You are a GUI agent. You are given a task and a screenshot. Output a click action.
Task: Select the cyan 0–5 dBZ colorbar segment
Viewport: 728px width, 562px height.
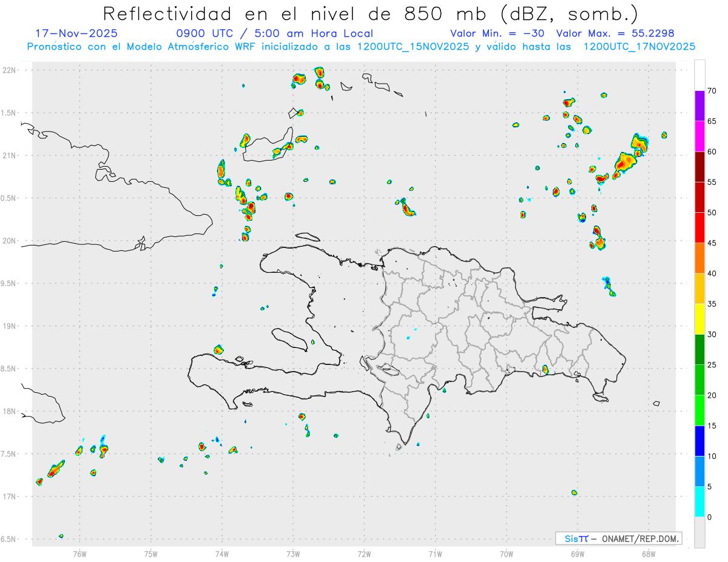pos(699,502)
